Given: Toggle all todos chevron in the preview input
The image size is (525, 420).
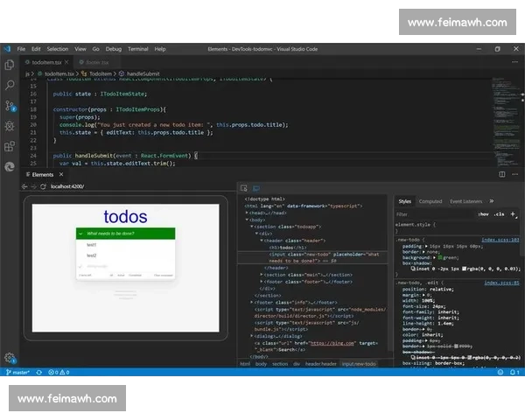Looking at the screenshot, I should point(80,234).
